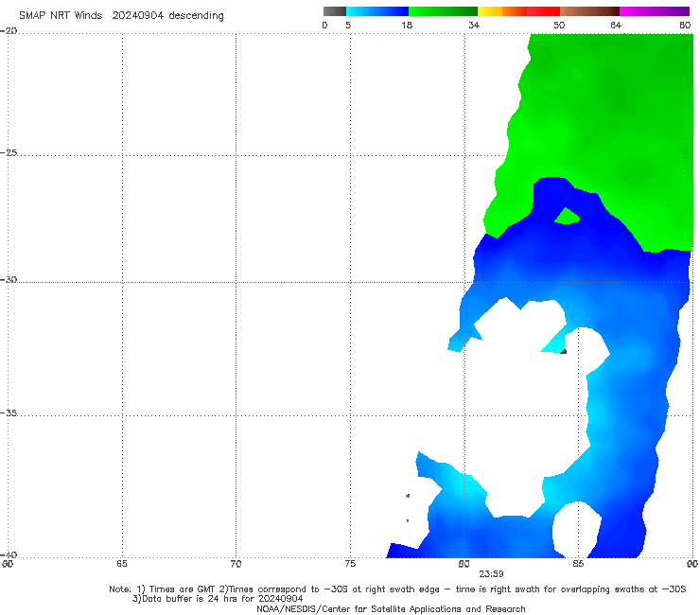Click the red segment of the color bar
Image resolution: width=700 pixels, height=615 pixels.
(543, 11)
